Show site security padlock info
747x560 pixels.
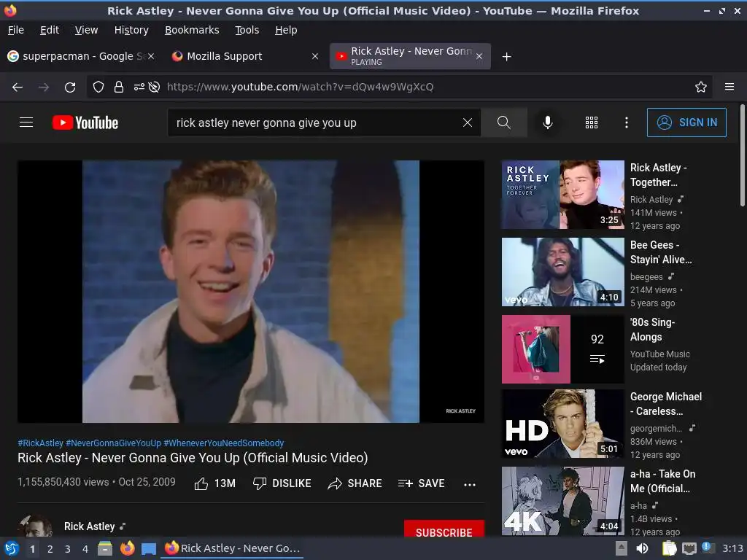coord(119,87)
